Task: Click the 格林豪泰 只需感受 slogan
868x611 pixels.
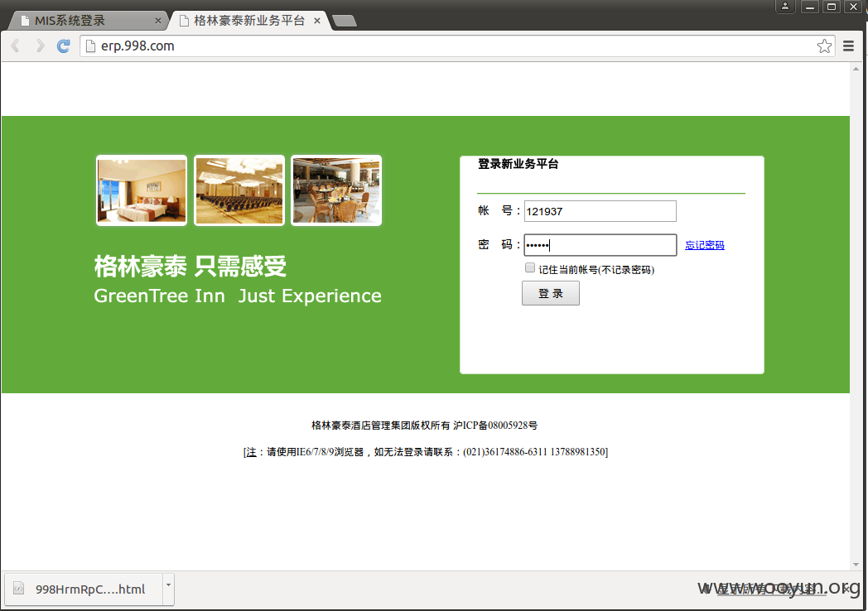Action: (x=190, y=267)
